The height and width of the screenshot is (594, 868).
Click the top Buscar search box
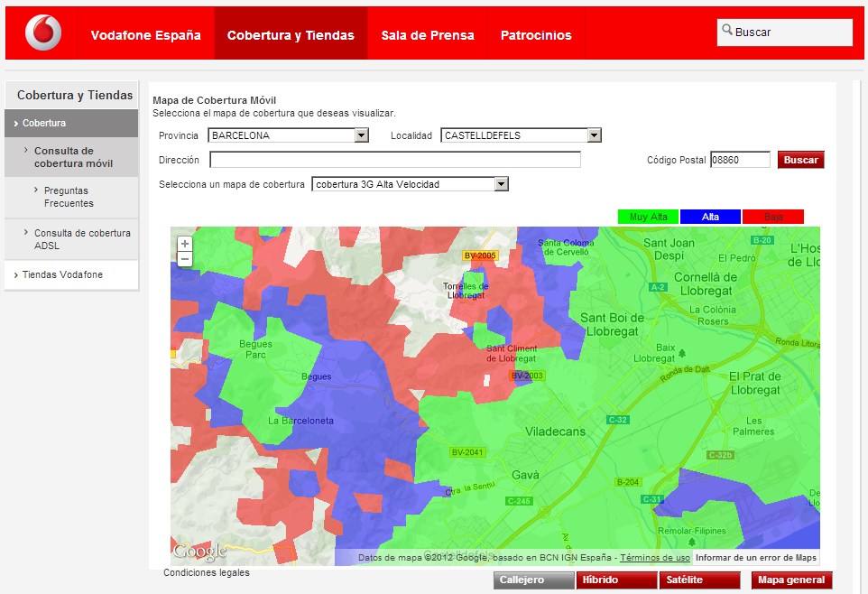[784, 32]
